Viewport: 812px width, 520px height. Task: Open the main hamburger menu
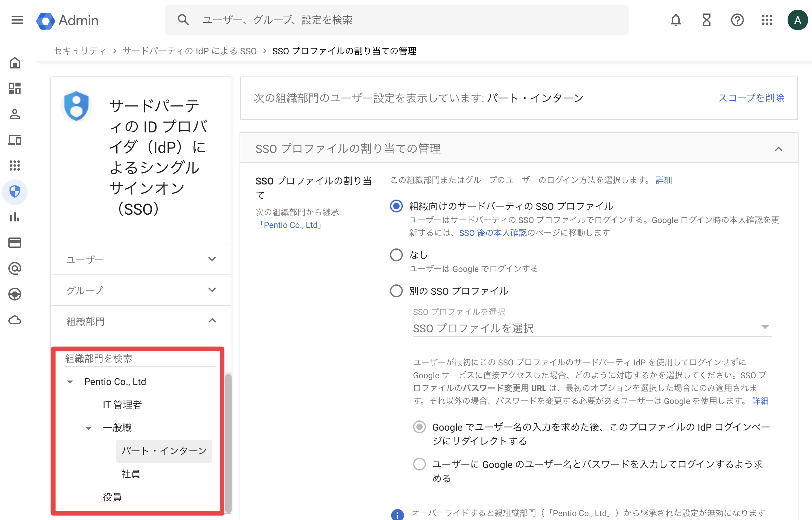(17, 20)
